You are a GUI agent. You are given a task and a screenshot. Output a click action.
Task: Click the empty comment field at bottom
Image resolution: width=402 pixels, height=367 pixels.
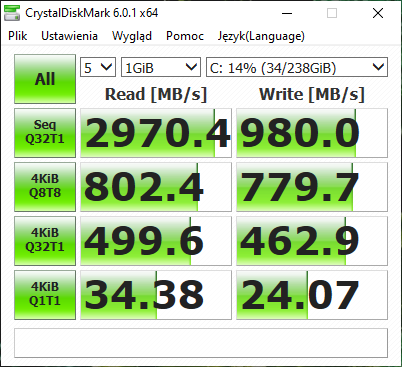[x=201, y=343]
